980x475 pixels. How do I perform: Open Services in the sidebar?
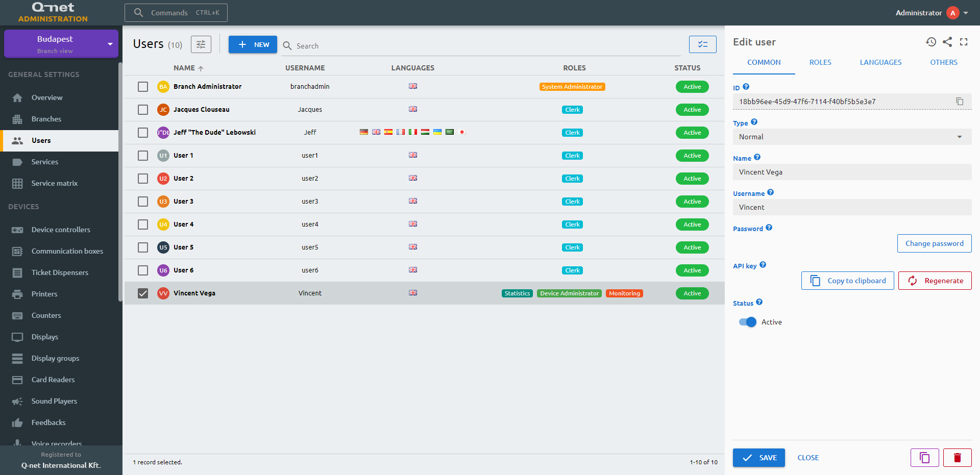59,162
